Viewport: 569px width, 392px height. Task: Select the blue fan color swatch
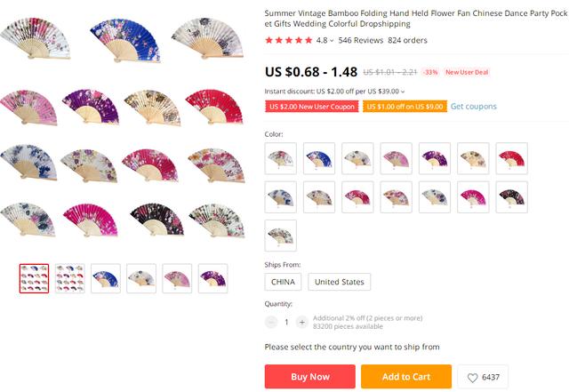pos(319,158)
